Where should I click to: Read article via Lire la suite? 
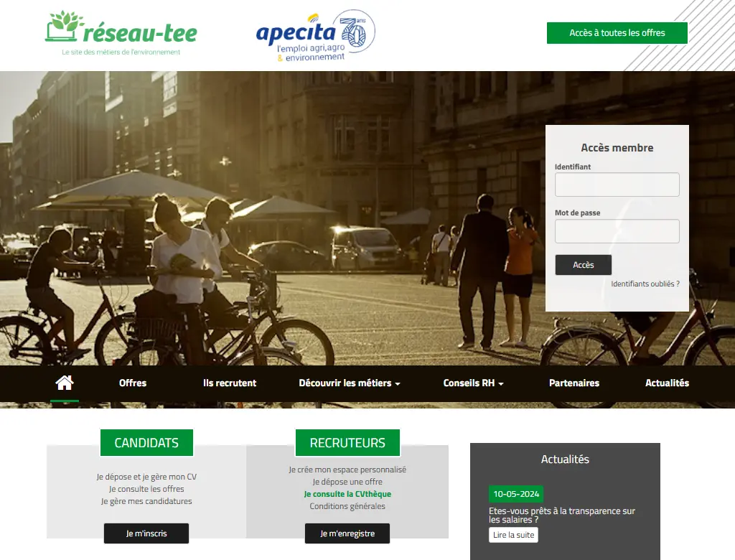(x=513, y=535)
